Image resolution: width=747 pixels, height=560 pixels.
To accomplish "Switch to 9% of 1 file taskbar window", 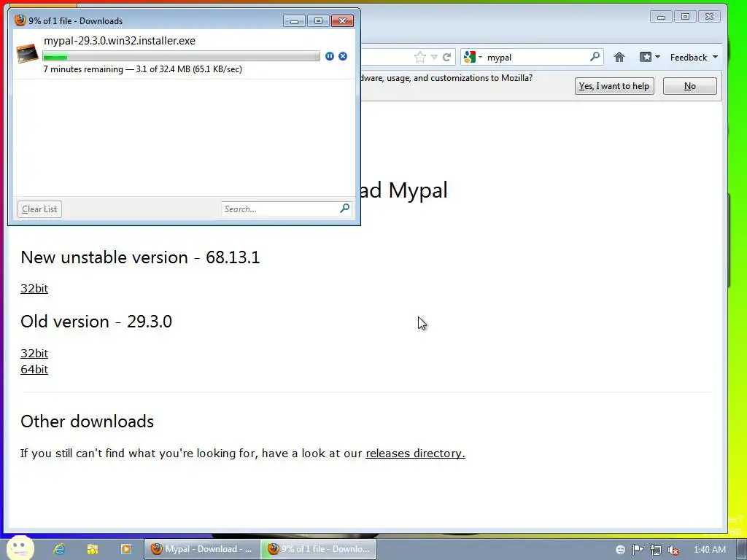I will pyautogui.click(x=319, y=549).
